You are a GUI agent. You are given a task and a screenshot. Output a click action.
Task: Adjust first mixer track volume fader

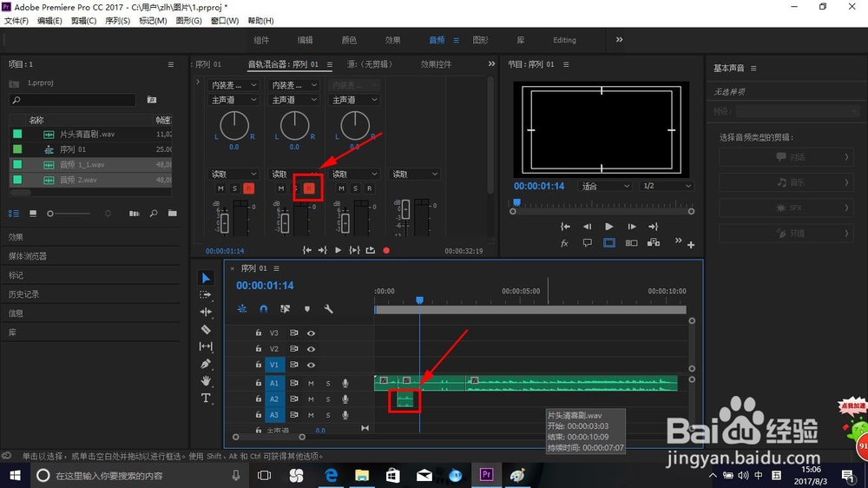(224, 222)
